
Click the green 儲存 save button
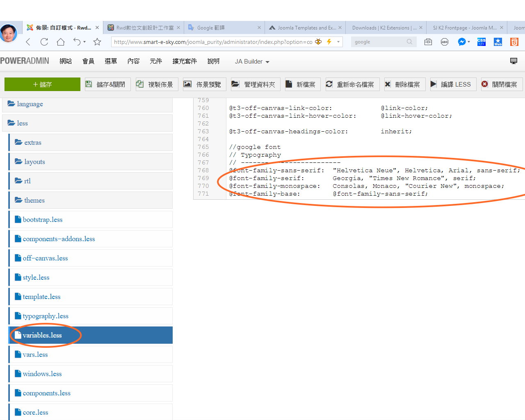pos(42,84)
